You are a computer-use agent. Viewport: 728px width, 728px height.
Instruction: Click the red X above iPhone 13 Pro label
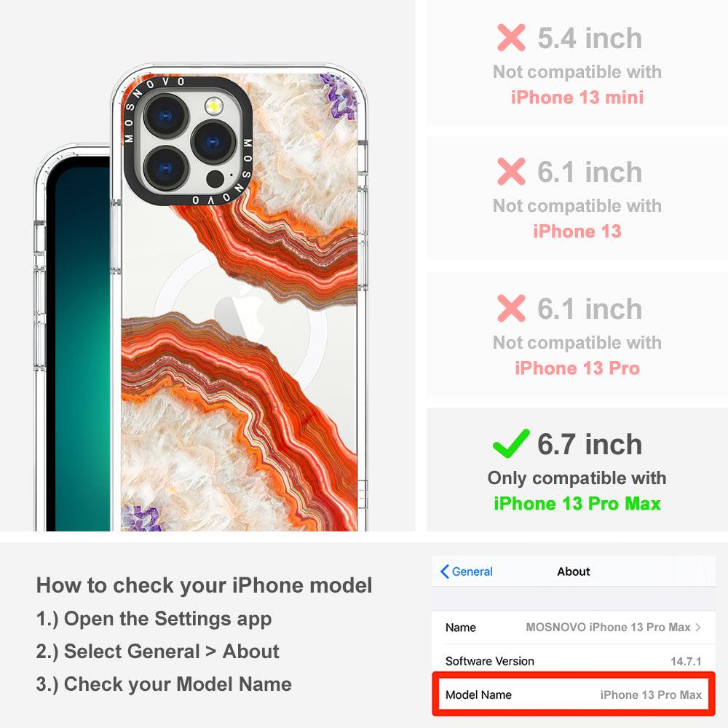pos(511,308)
